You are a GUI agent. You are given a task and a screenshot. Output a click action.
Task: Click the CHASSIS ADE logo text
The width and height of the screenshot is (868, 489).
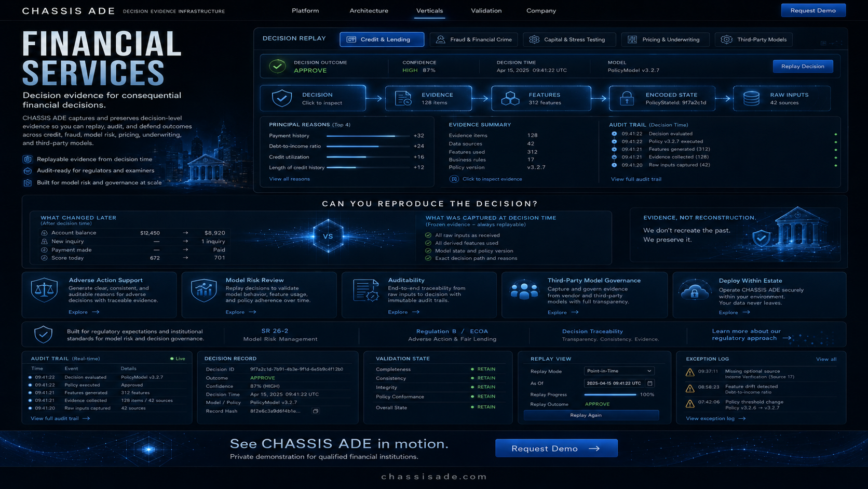[69, 11]
